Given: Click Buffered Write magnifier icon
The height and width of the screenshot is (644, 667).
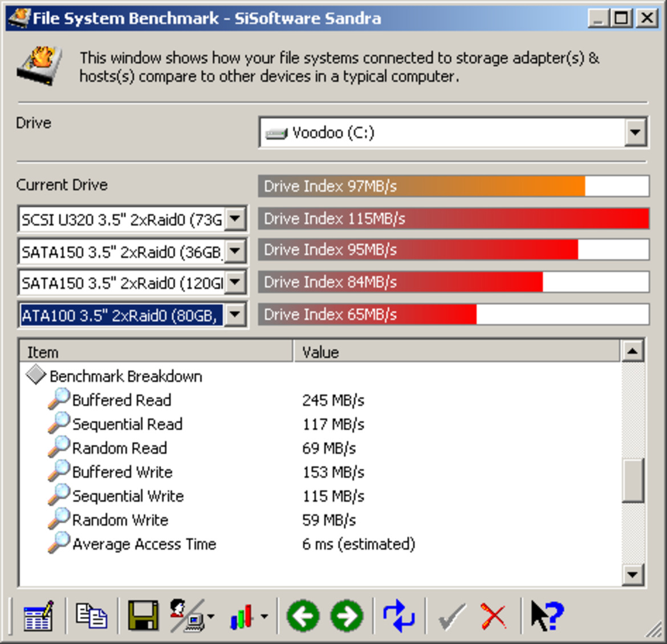Looking at the screenshot, I should click(x=59, y=471).
